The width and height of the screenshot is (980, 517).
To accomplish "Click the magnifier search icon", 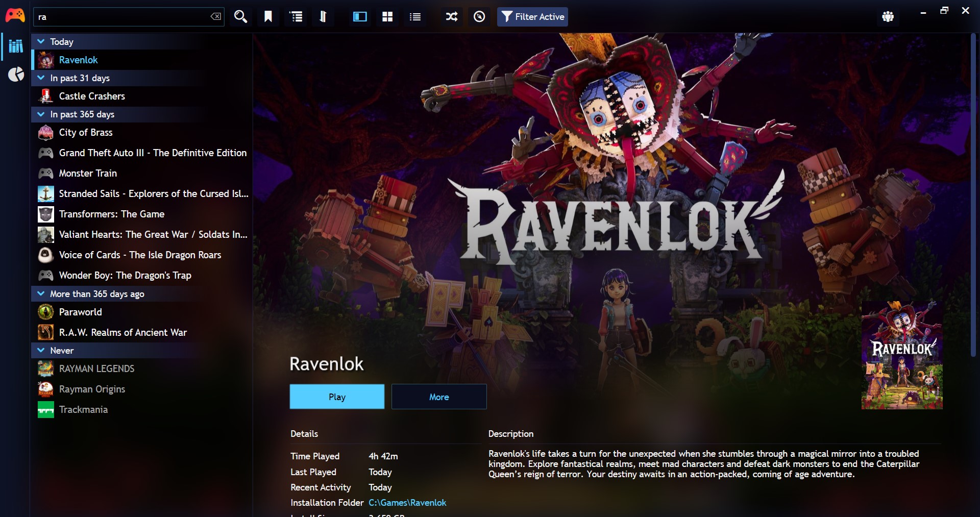I will coord(240,17).
